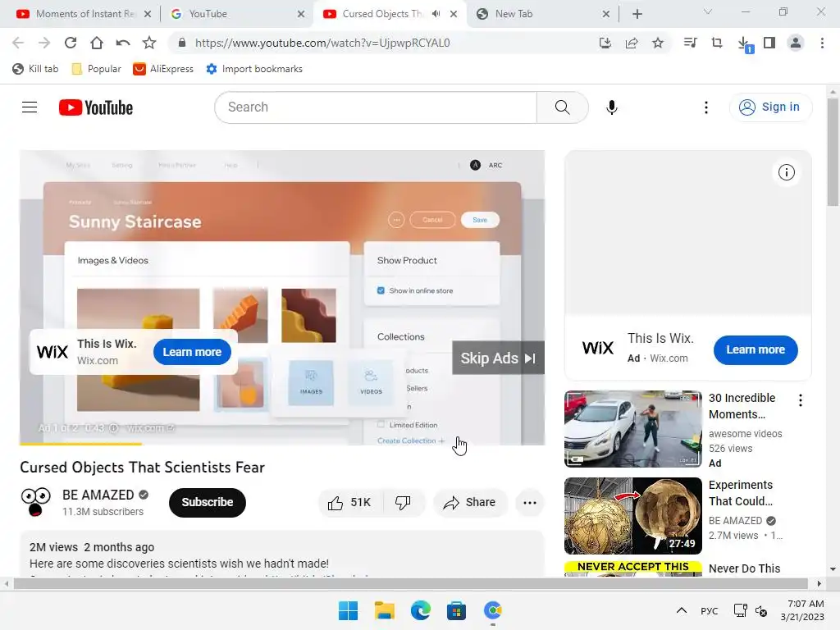Open the AliExpress bookmark
Image resolution: width=840 pixels, height=630 pixels.
pos(163,69)
